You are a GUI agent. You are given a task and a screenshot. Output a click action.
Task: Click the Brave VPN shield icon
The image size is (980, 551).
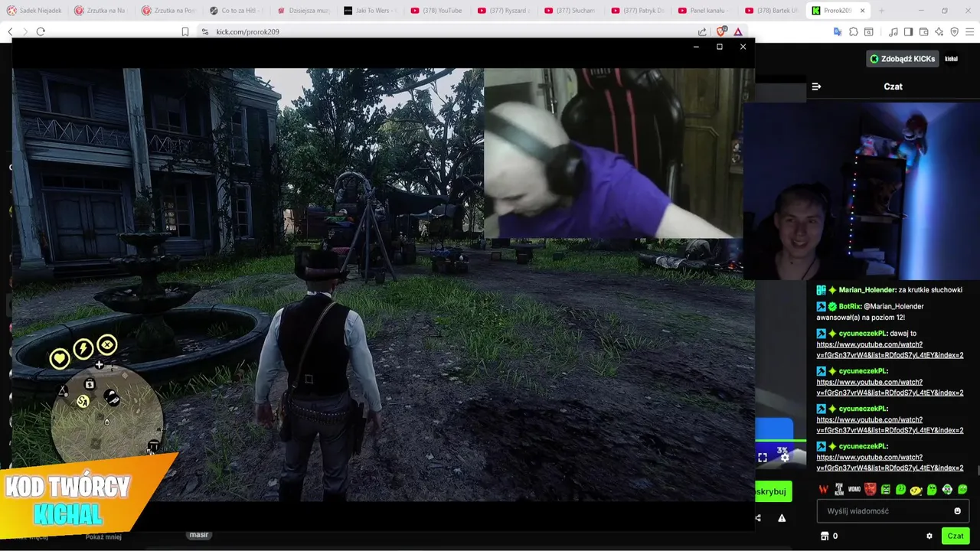pos(954,31)
